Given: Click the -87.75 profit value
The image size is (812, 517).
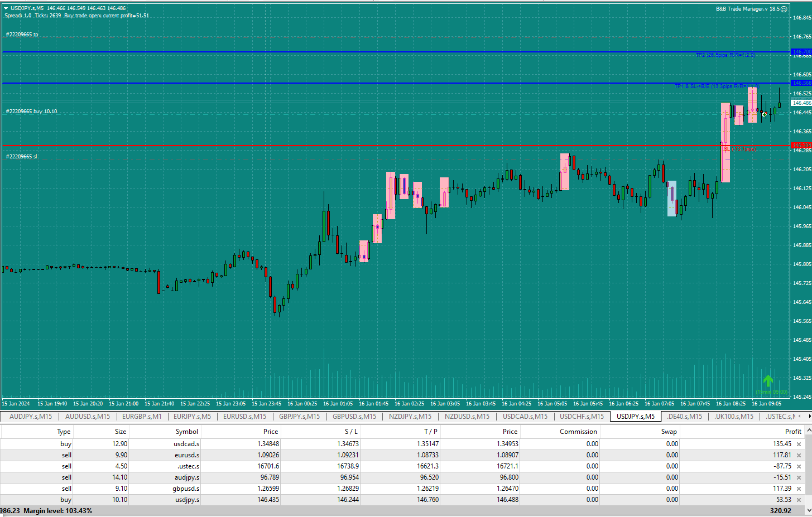Looking at the screenshot, I should (x=782, y=467).
